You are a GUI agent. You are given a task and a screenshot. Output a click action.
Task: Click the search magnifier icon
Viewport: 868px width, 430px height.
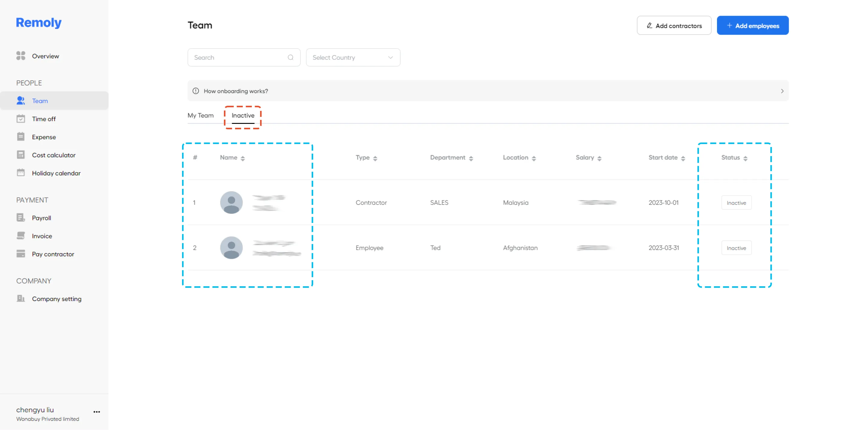point(291,57)
